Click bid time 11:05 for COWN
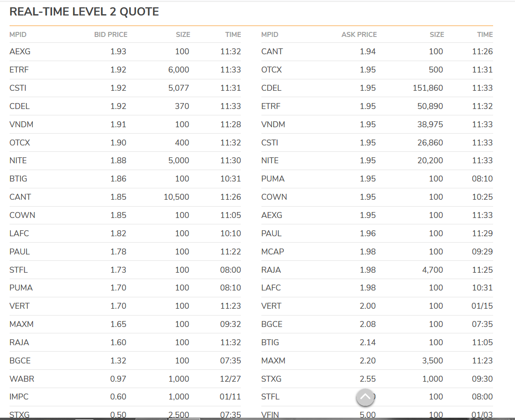The image size is (515, 420). click(230, 215)
